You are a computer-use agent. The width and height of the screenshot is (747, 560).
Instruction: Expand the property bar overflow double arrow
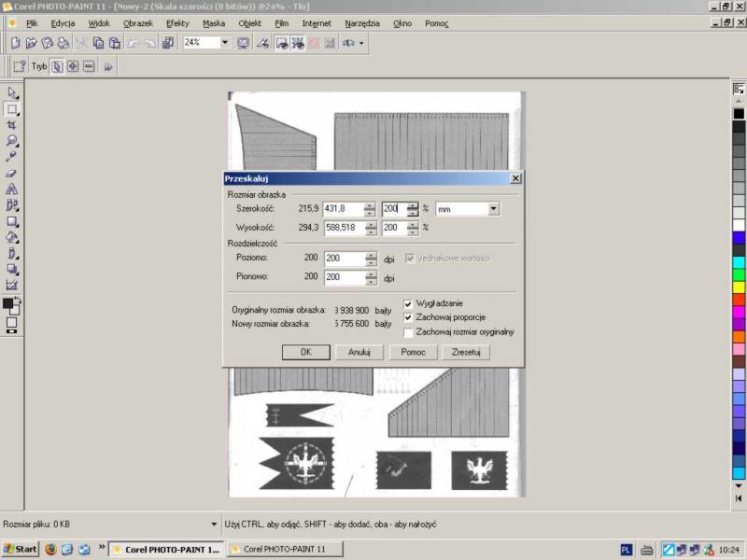tap(108, 66)
